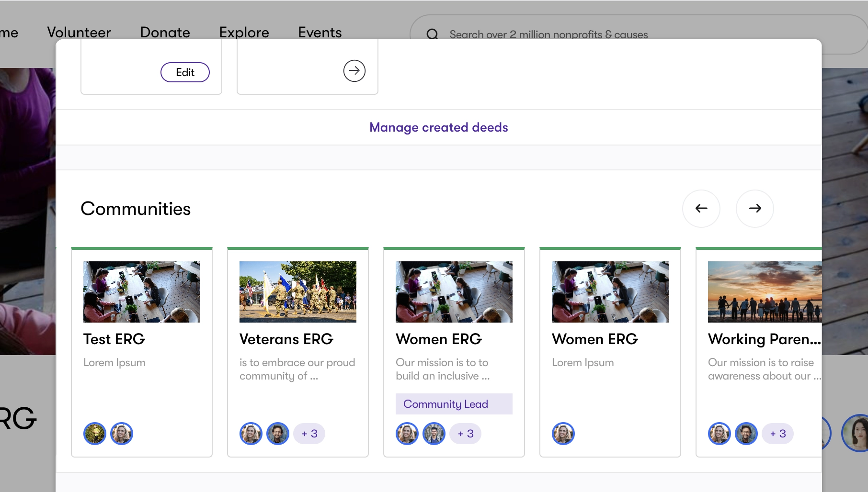
Task: Open the Veterans ERG parade thumbnail
Action: [x=298, y=292]
